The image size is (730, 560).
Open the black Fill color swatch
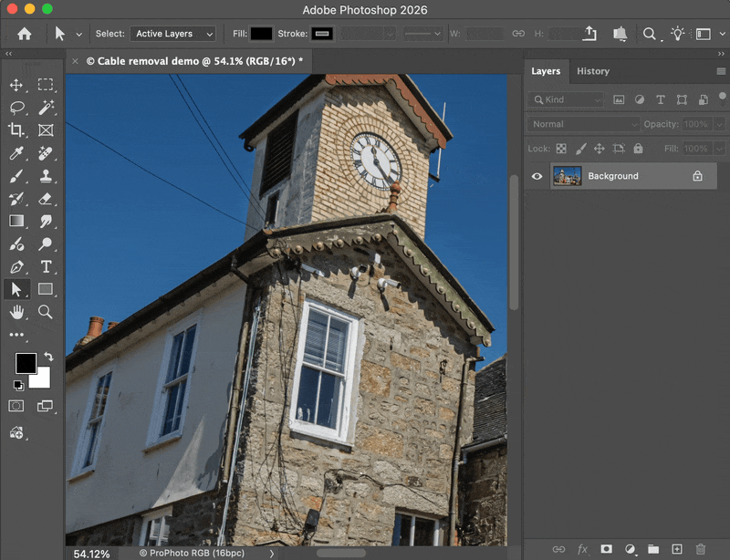click(261, 34)
